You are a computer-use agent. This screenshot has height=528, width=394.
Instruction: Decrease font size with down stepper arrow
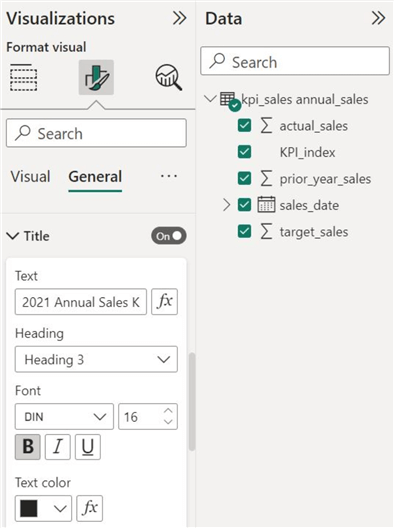168,422
